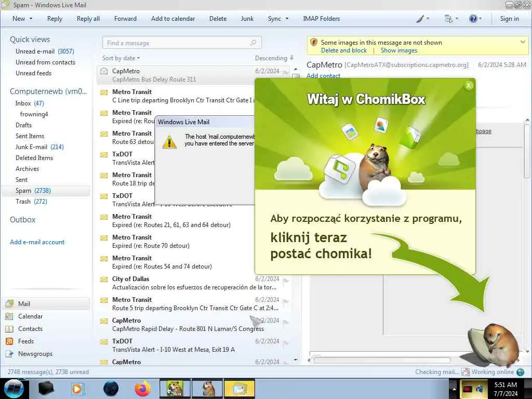
Task: Select Unread from contacts
Action: (x=46, y=62)
